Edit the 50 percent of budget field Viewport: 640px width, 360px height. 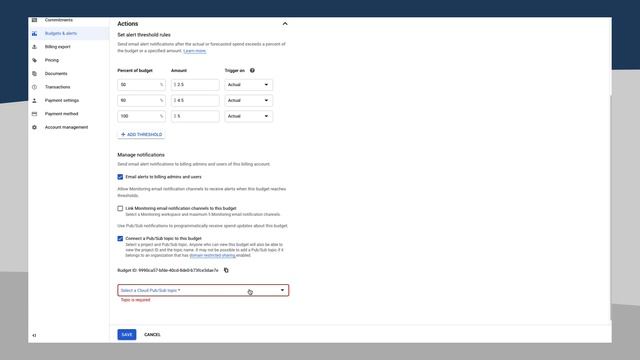tap(141, 85)
